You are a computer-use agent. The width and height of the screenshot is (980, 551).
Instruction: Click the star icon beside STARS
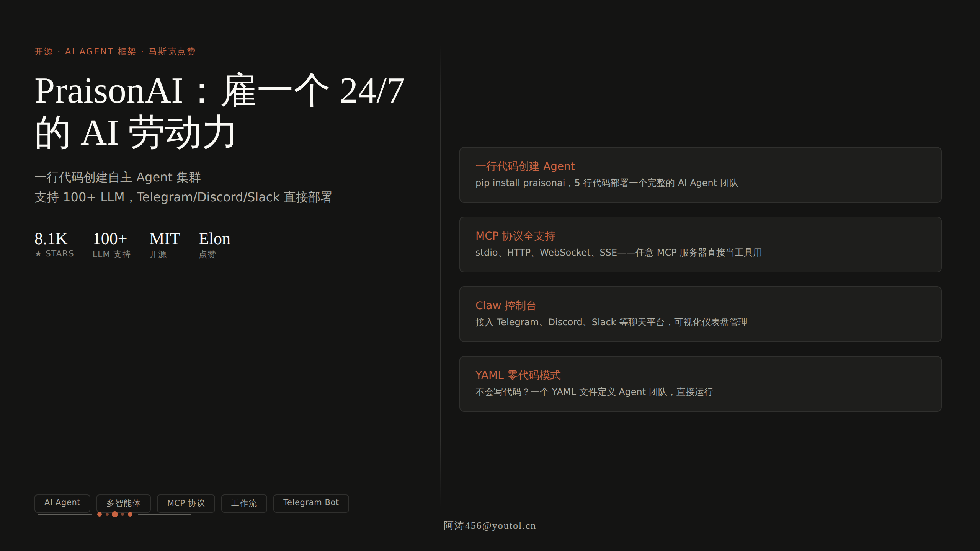(38, 253)
